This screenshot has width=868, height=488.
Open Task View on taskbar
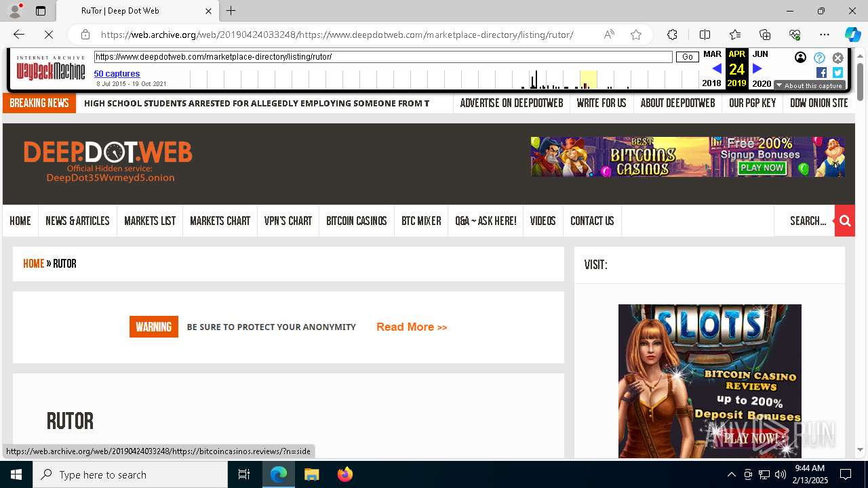pos(244,474)
